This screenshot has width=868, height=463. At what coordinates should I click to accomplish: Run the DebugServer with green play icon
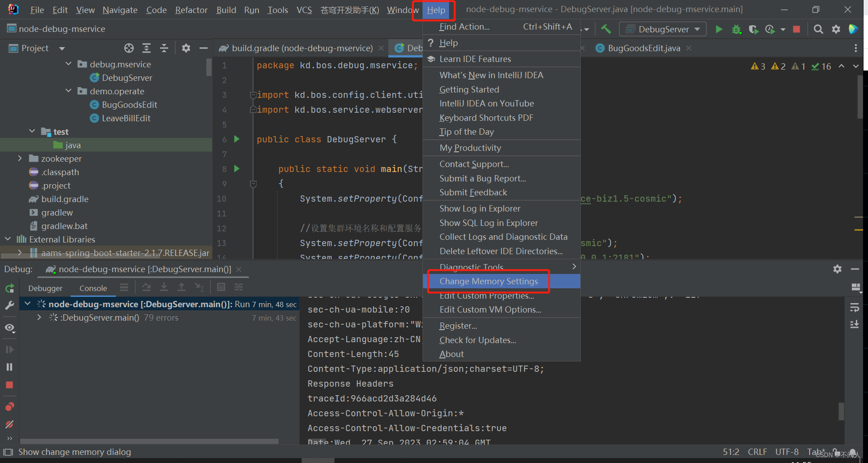[x=718, y=29]
